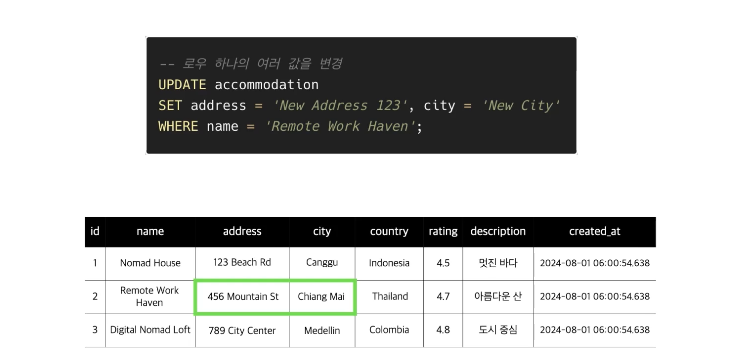Click the 'Colombia' country cell
This screenshot has height=360, width=741.
(389, 330)
